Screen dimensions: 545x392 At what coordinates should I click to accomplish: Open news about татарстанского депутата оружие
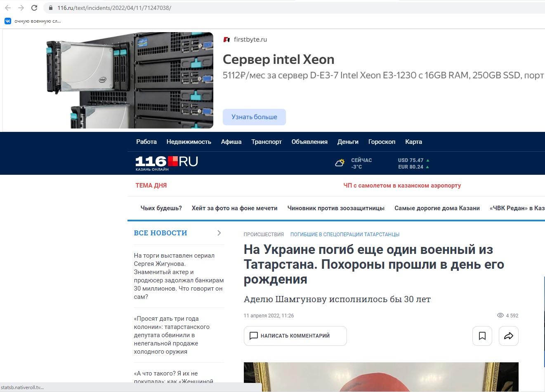pyautogui.click(x=172, y=335)
